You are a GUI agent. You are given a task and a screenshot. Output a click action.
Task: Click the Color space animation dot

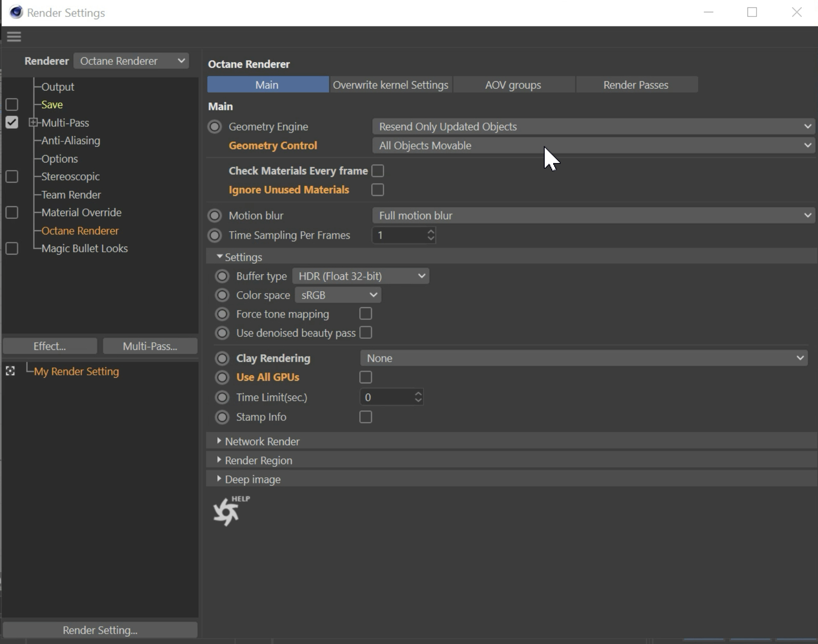point(222,295)
